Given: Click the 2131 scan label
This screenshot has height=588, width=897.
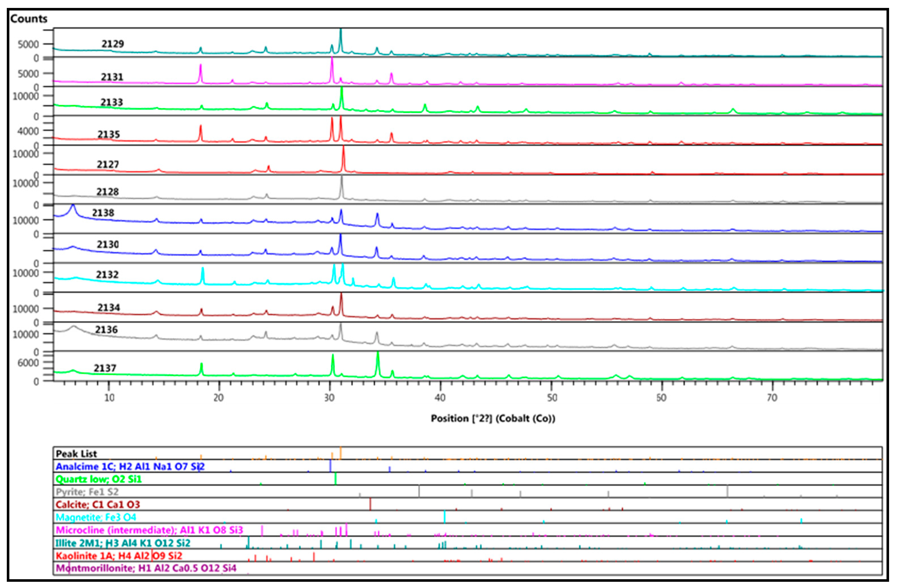Looking at the screenshot, I should point(112,77).
